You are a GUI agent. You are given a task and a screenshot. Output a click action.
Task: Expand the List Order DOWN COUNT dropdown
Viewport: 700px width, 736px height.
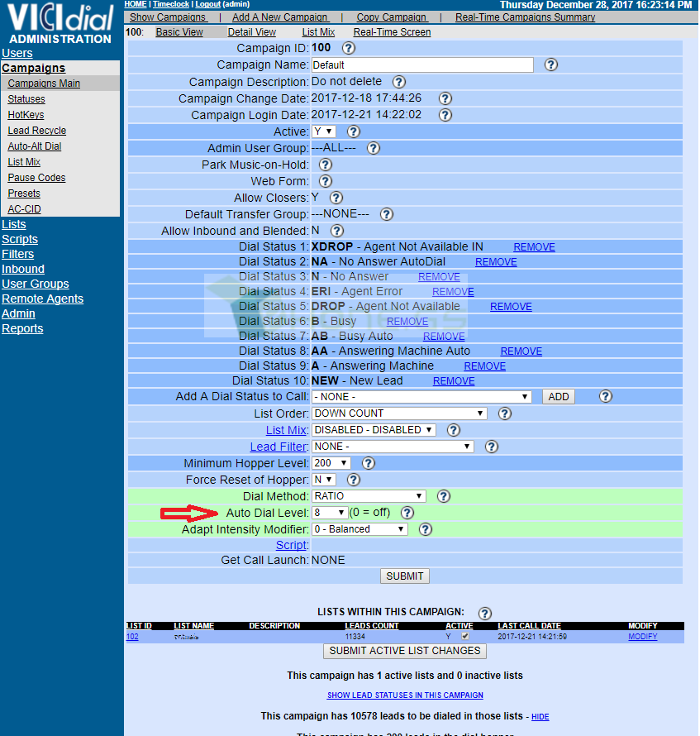point(399,413)
